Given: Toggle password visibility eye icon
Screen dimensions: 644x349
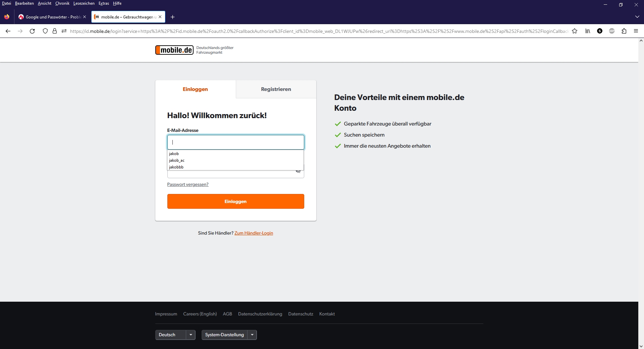Looking at the screenshot, I should 298,171.
